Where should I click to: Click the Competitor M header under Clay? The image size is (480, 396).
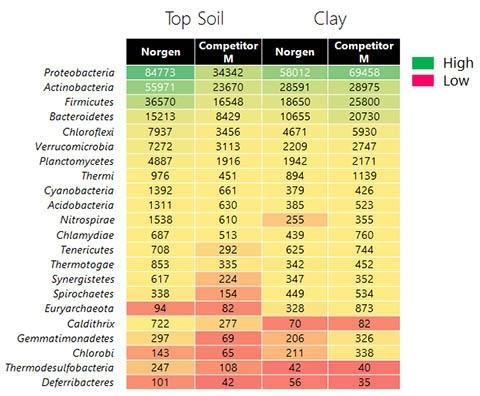coord(364,52)
